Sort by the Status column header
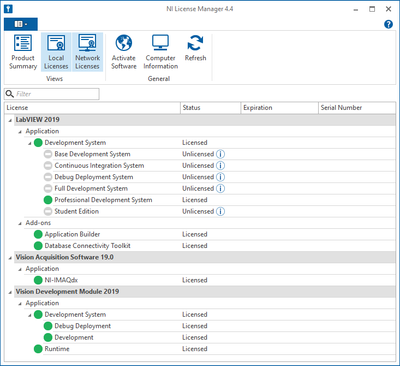Image resolution: width=400 pixels, height=366 pixels. 210,108
